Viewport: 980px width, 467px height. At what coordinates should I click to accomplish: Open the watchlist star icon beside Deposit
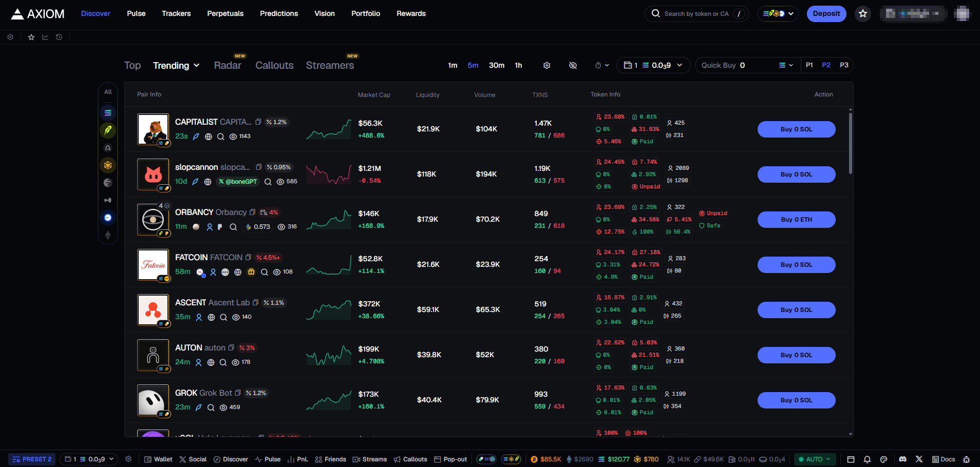click(x=863, y=14)
